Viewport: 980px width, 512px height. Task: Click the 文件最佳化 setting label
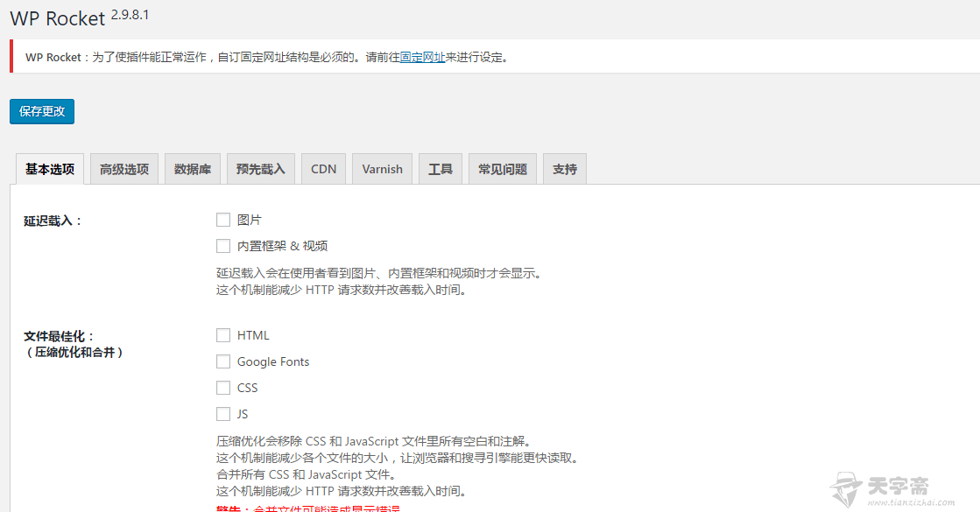point(59,337)
